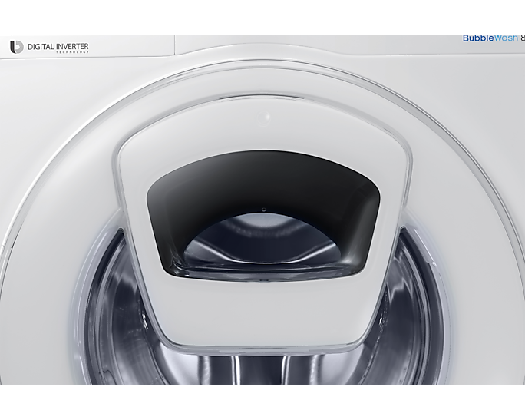Click the "BubbleWash" text label
525x420 pixels.
[490, 38]
